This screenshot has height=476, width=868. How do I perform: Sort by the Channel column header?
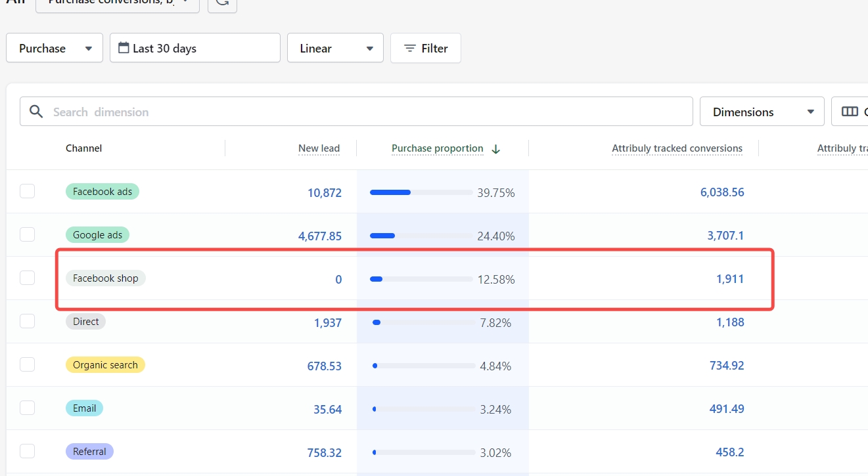[83, 148]
